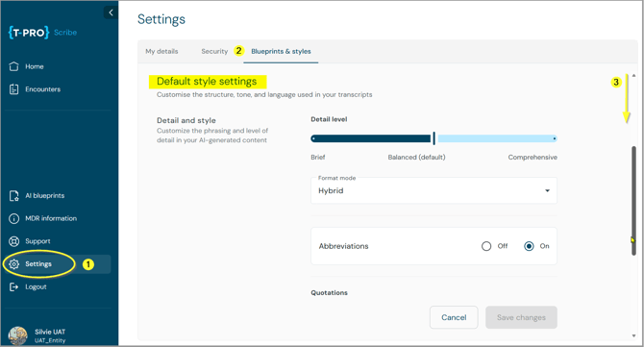Click the Abbreviations label
Image resolution: width=644 pixels, height=347 pixels.
343,246
